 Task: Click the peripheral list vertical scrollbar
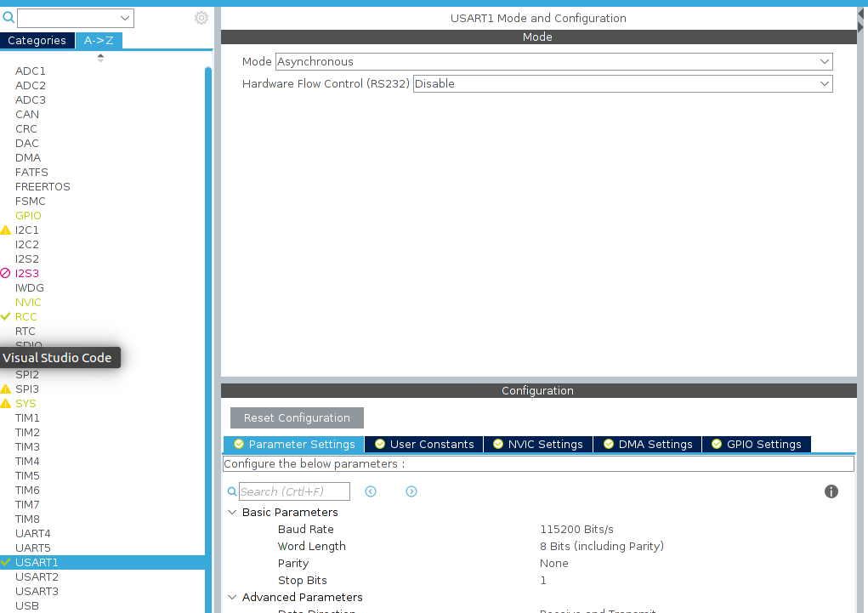208,339
